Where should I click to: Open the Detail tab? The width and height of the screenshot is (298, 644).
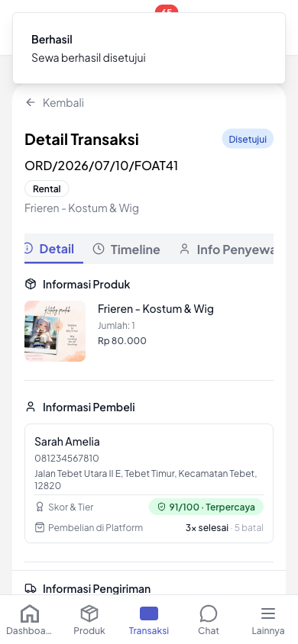pyautogui.click(x=53, y=249)
